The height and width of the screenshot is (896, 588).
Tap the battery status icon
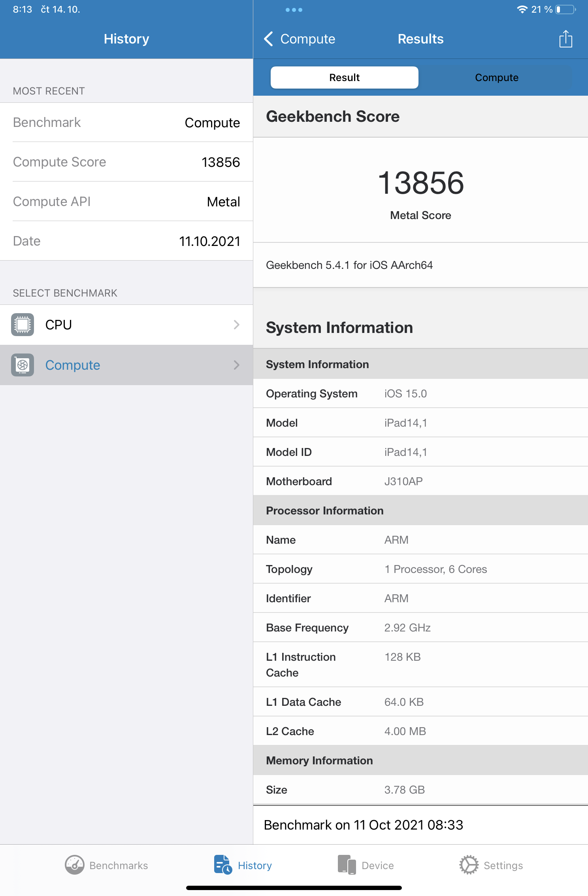tap(565, 9)
